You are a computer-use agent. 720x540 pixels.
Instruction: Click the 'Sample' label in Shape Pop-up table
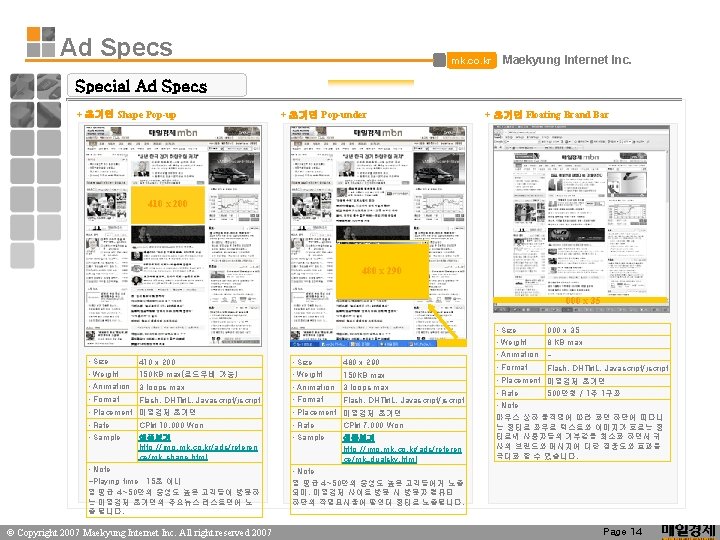point(107,437)
